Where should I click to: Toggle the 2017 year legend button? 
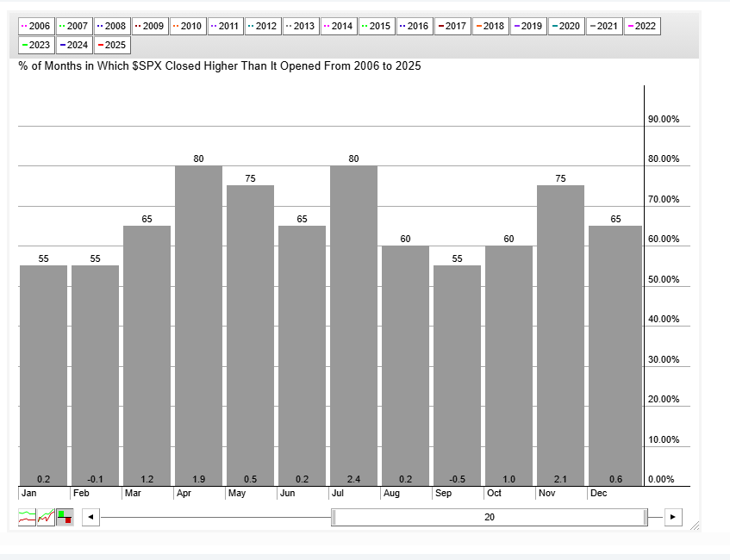click(x=452, y=26)
